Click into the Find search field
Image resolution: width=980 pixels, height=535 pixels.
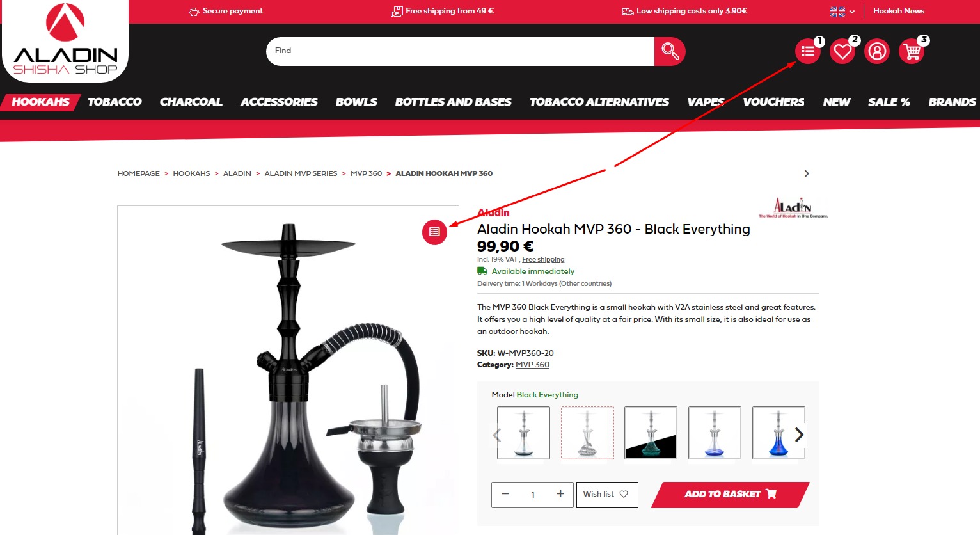460,51
